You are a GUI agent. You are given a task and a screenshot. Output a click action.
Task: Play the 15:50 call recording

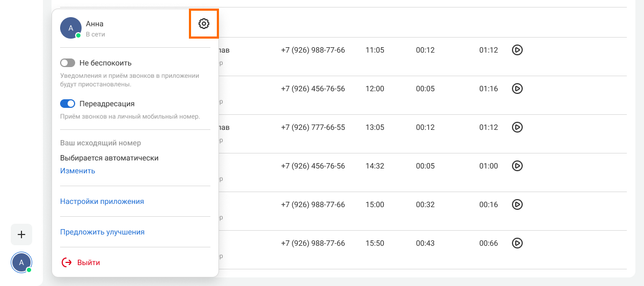pyautogui.click(x=517, y=243)
